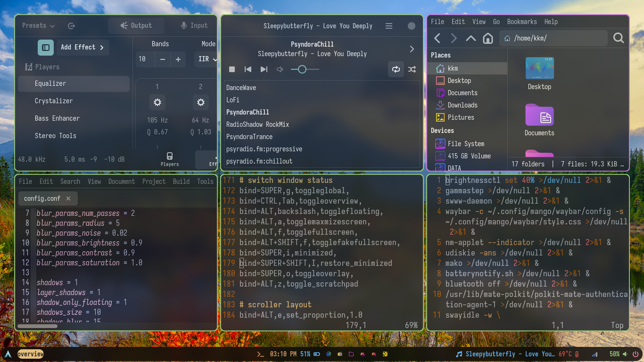Open the file manager search icon

[619, 38]
